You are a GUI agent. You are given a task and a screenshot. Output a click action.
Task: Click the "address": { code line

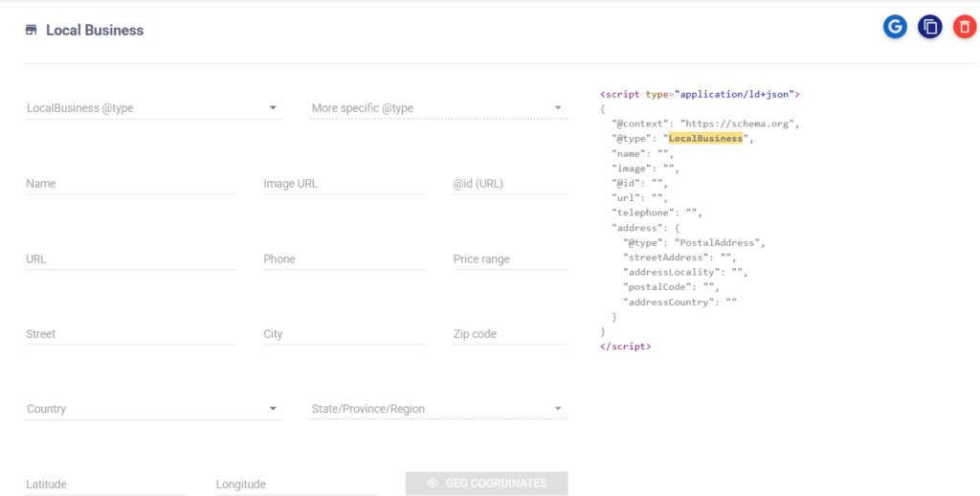645,228
